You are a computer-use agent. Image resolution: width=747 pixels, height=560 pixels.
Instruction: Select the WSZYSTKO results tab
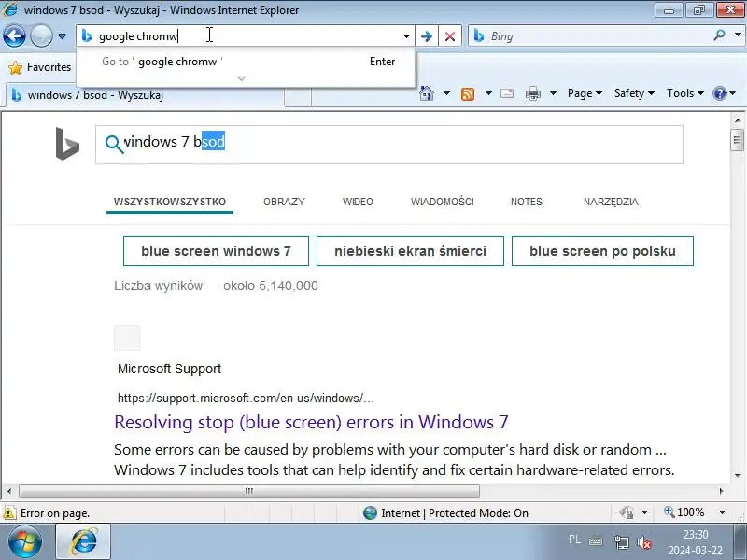coord(170,202)
